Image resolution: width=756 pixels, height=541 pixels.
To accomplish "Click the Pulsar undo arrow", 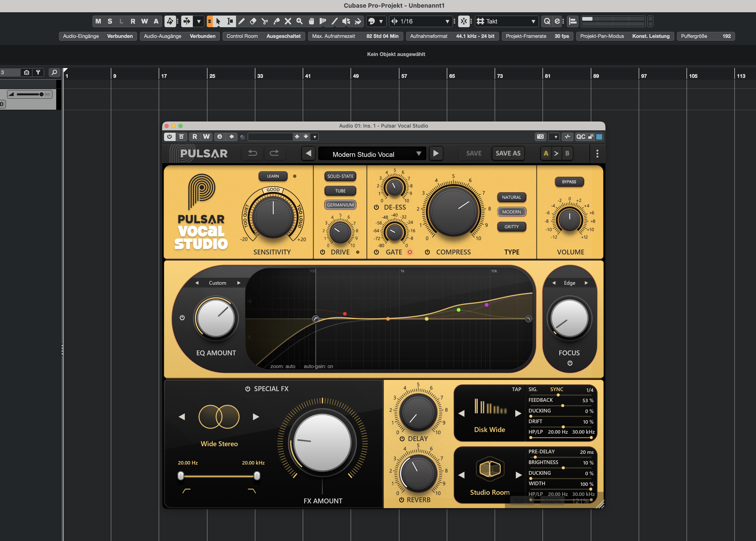I will pos(253,153).
